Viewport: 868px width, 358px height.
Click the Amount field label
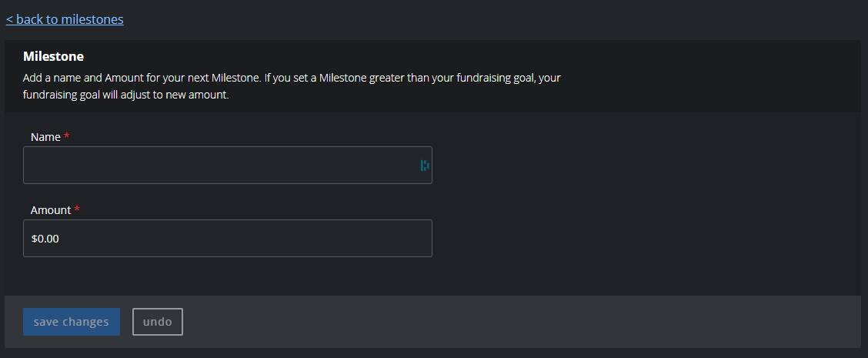[51, 210]
